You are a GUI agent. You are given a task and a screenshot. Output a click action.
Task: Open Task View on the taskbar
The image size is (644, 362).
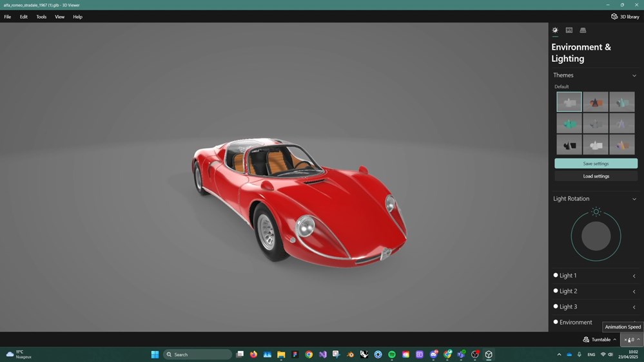coord(240,355)
